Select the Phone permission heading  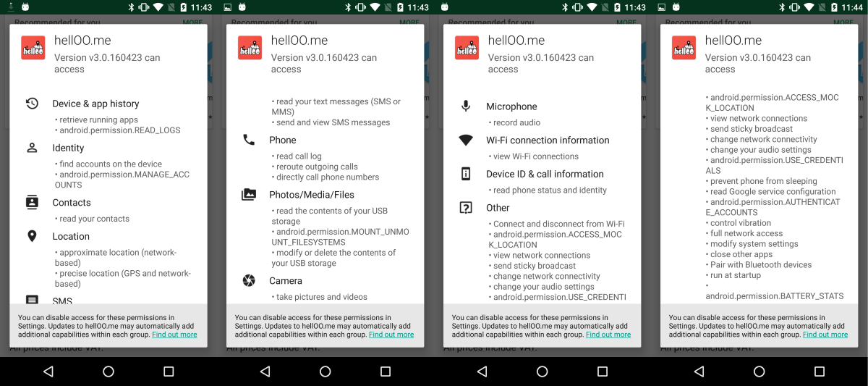[283, 140]
